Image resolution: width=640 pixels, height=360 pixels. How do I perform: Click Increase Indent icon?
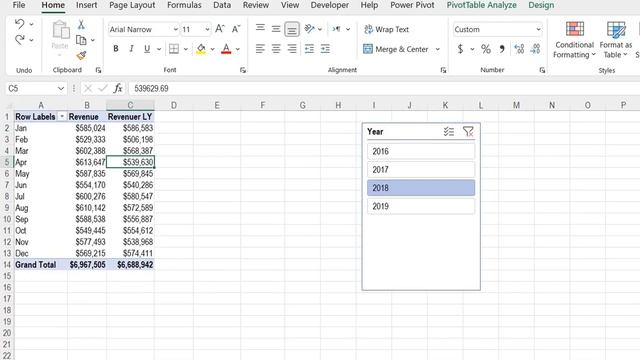pos(325,49)
